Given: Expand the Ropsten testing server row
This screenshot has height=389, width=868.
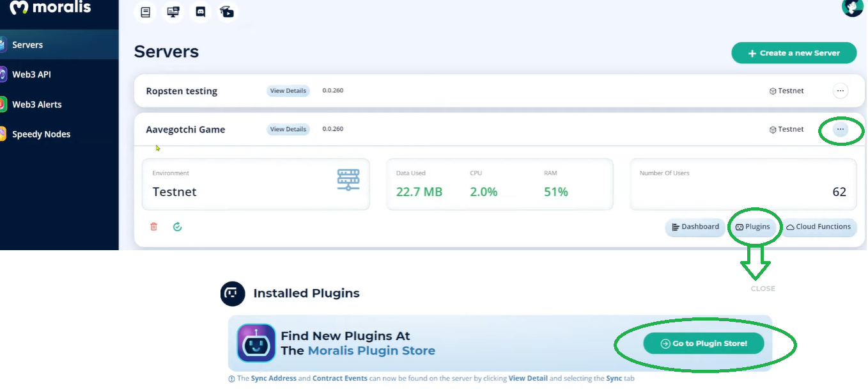Looking at the screenshot, I should coord(499,91).
